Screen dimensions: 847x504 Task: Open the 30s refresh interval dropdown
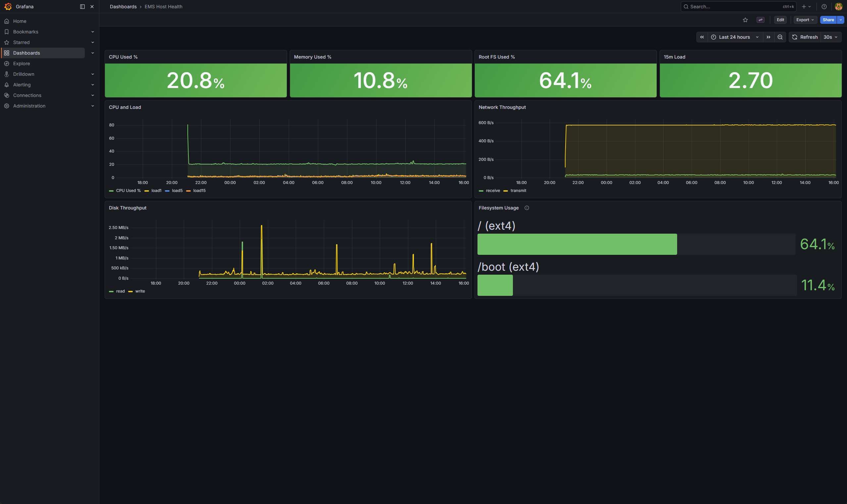click(831, 37)
